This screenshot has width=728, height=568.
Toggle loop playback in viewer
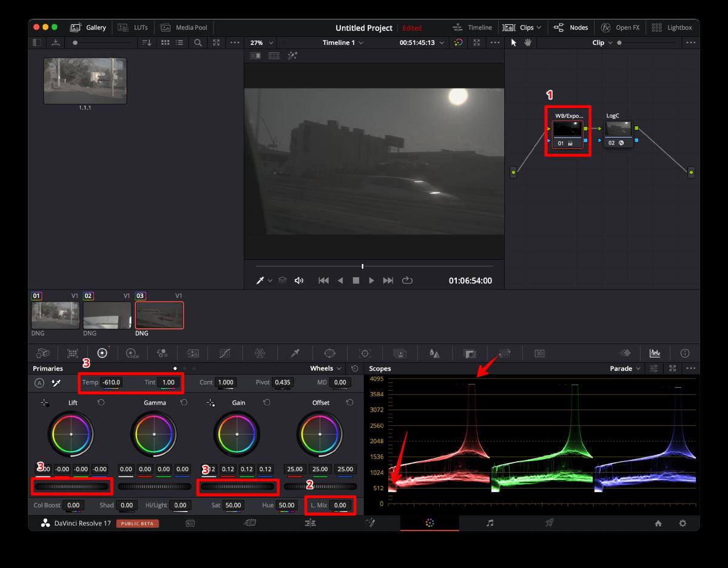tap(407, 280)
